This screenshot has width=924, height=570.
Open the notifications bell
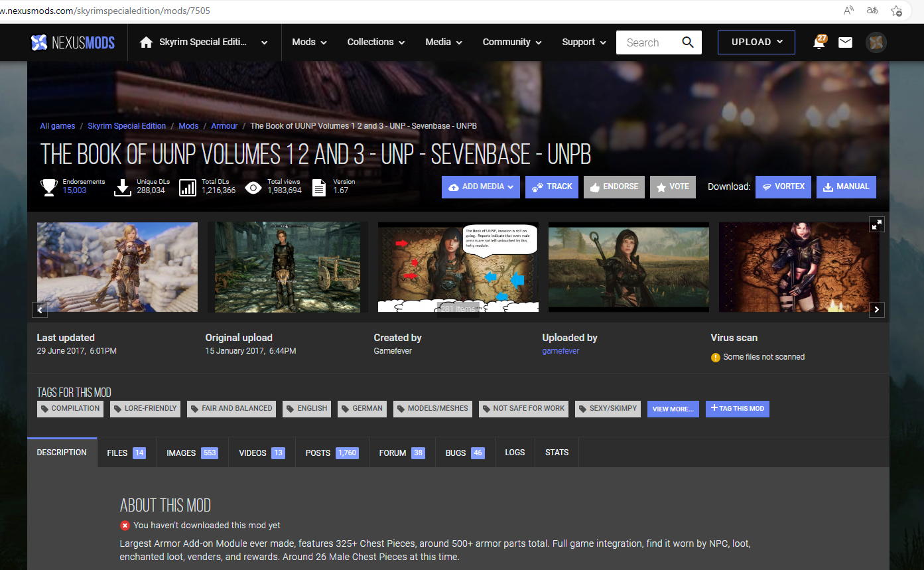tap(819, 42)
